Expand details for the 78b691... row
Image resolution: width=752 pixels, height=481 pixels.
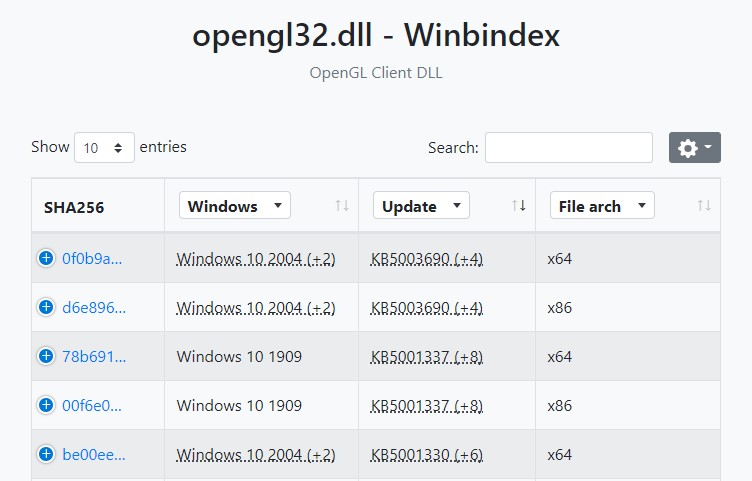[x=46, y=356]
